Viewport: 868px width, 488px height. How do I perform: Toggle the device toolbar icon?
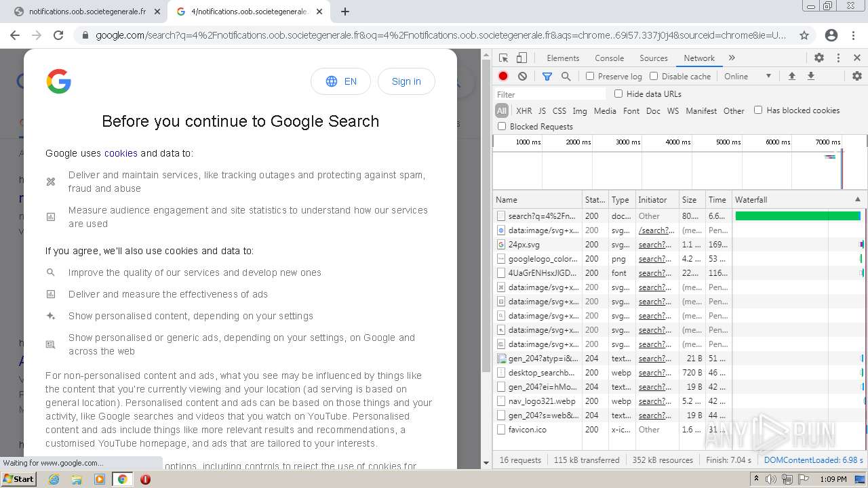521,58
